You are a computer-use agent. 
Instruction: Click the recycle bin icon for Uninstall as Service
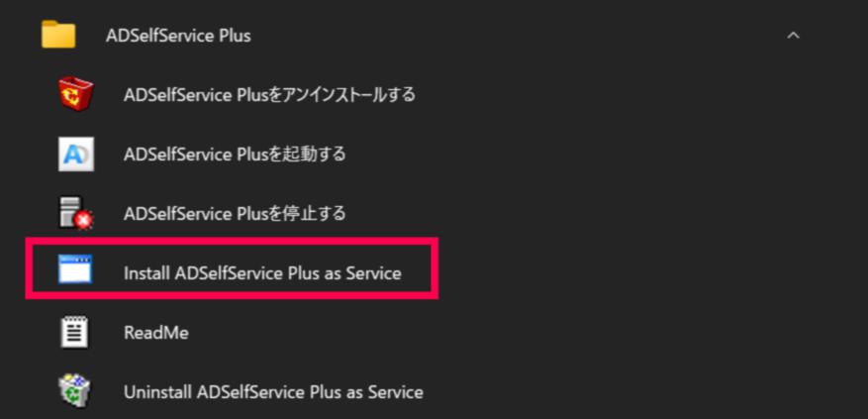[x=75, y=391]
